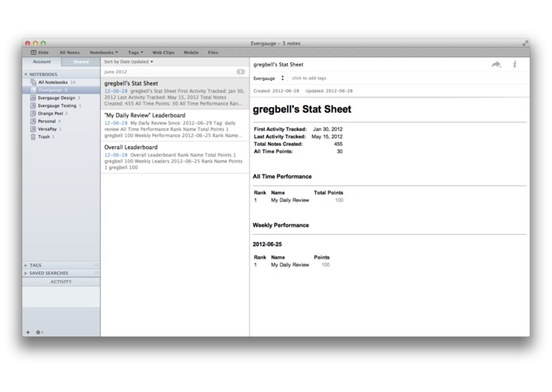Click the 'May 15, 2012' value
Viewport: 552px width, 392px height.
(x=326, y=136)
